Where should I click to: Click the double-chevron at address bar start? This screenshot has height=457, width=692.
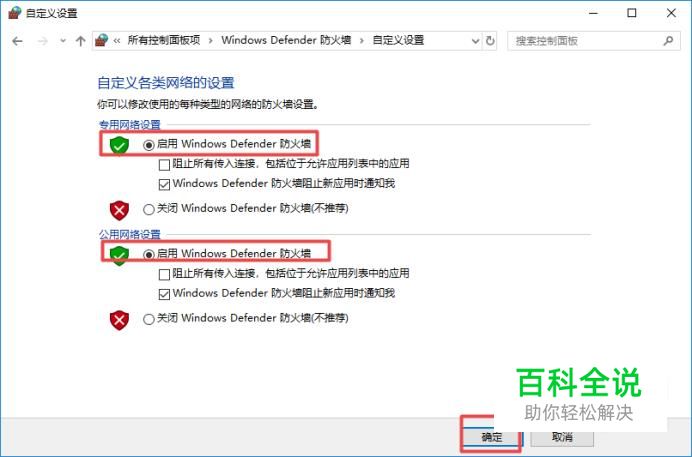117,41
